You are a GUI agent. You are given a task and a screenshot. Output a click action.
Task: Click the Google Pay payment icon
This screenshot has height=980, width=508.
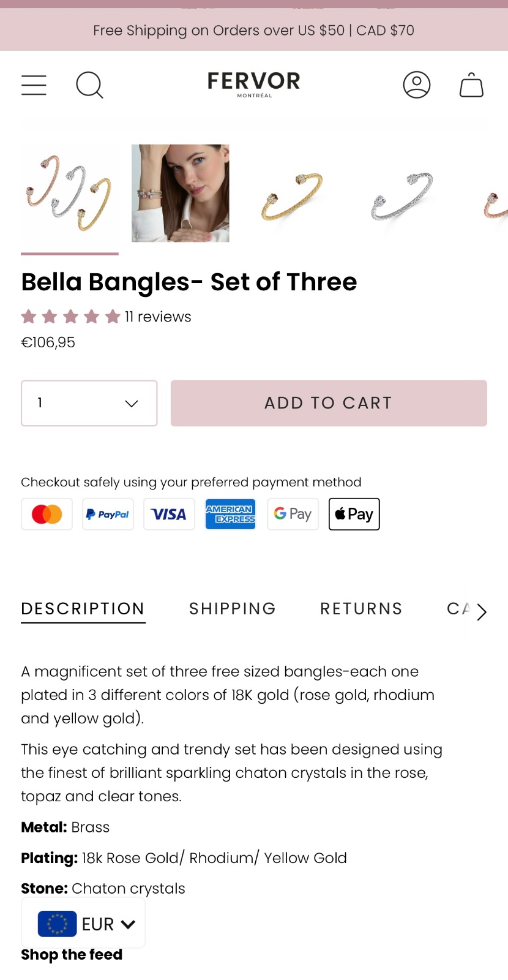293,514
